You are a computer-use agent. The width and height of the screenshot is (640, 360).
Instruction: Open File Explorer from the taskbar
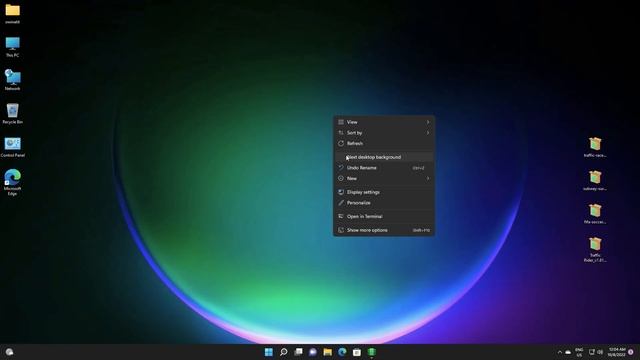(327, 352)
